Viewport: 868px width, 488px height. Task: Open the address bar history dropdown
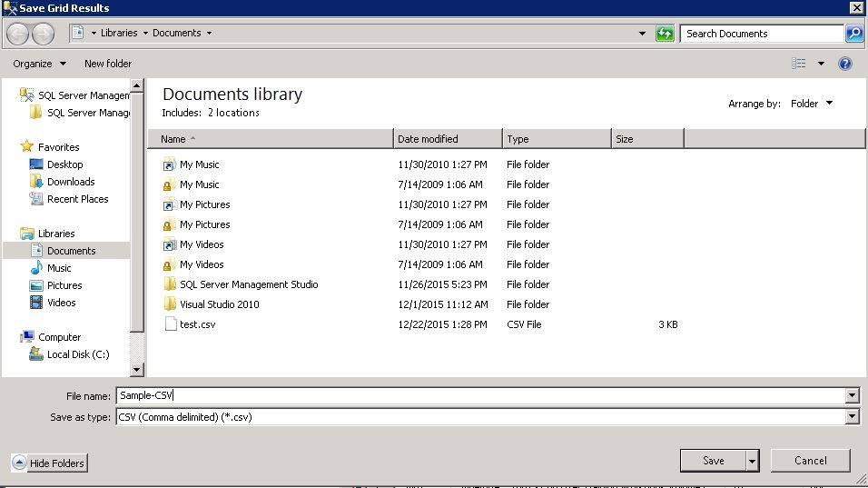tap(642, 34)
